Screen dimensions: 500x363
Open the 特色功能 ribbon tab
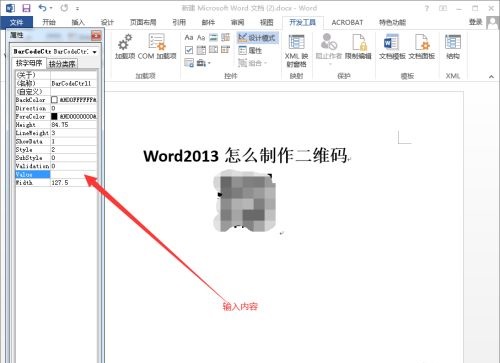(x=392, y=22)
